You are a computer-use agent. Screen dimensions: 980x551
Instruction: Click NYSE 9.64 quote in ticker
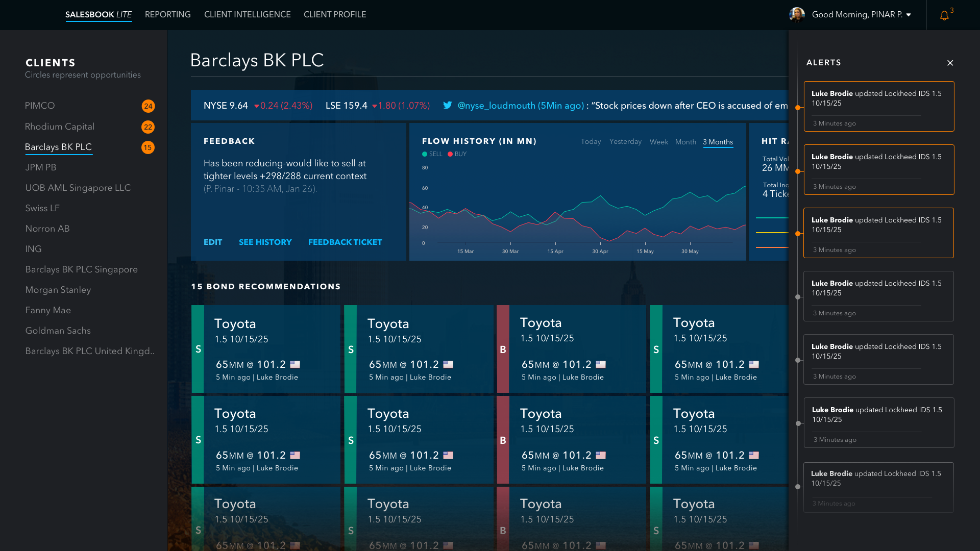click(x=226, y=106)
